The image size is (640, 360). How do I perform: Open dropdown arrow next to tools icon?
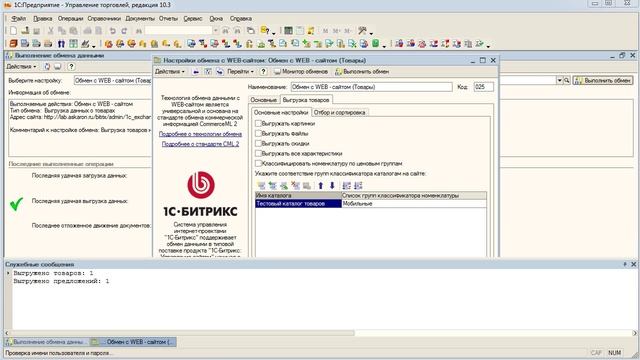click(x=371, y=32)
